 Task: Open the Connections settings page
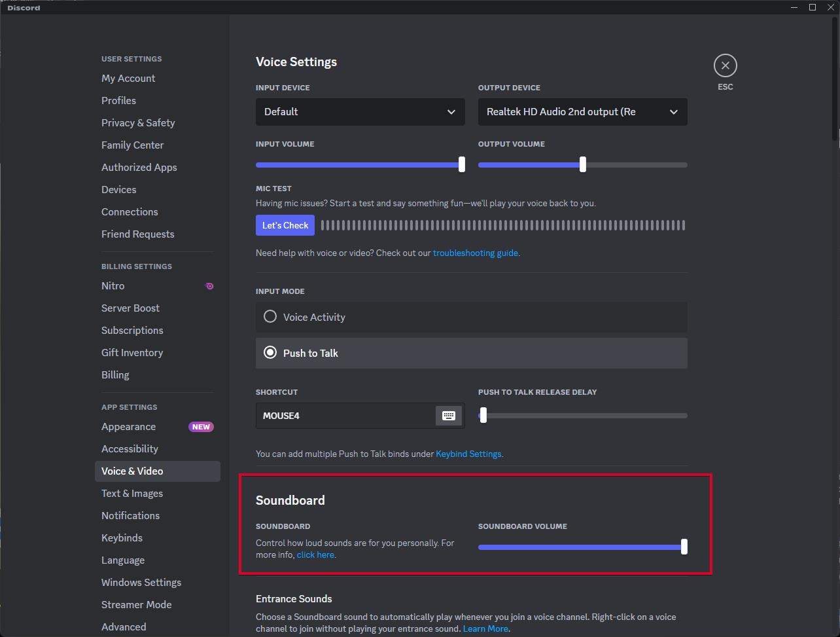point(158,212)
